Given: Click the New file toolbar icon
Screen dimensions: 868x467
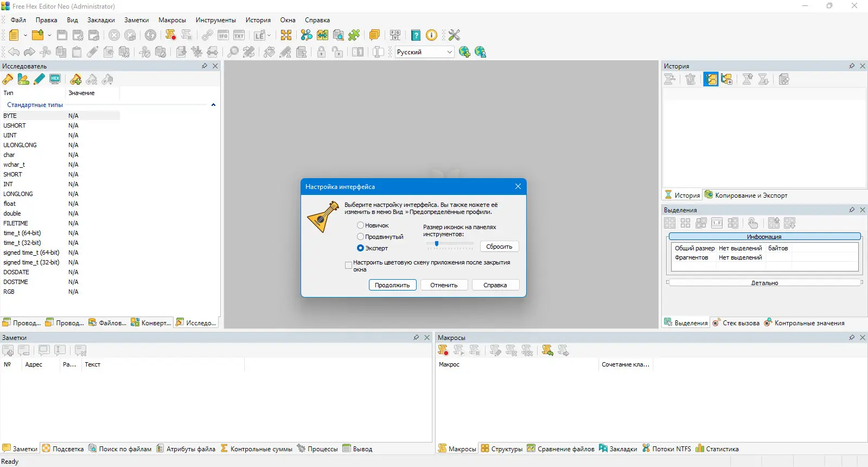Looking at the screenshot, I should coord(14,35).
